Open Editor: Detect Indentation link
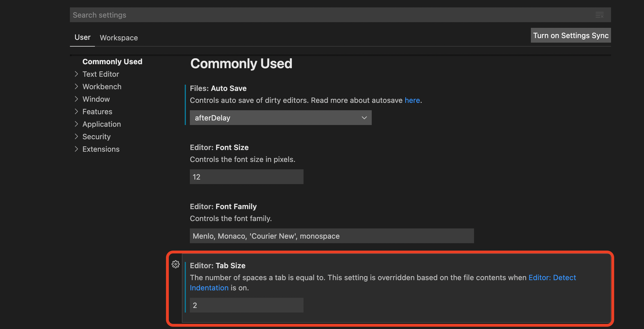Screen dimensions: 644x329 point(552,278)
